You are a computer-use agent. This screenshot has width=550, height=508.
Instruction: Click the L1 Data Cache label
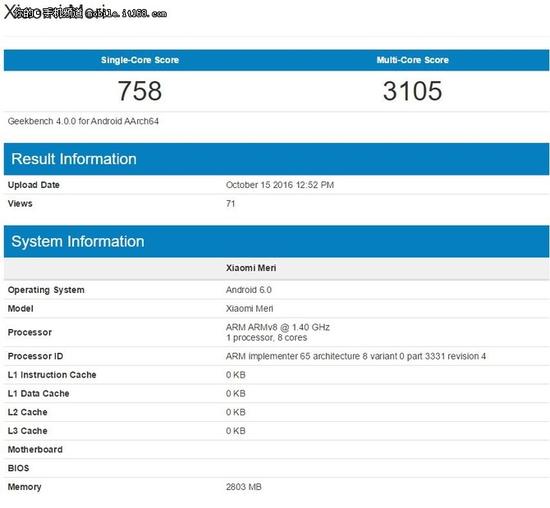pyautogui.click(x=39, y=394)
